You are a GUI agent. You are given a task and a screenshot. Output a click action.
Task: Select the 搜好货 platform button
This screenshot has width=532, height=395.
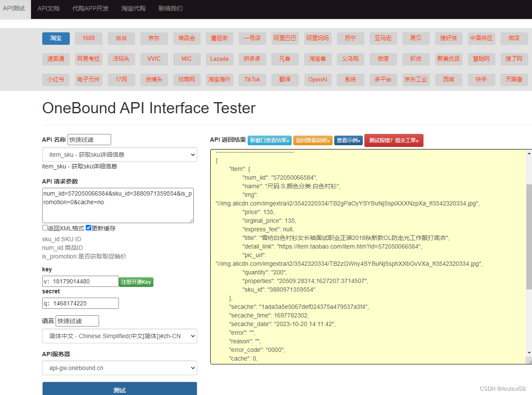click(449, 38)
